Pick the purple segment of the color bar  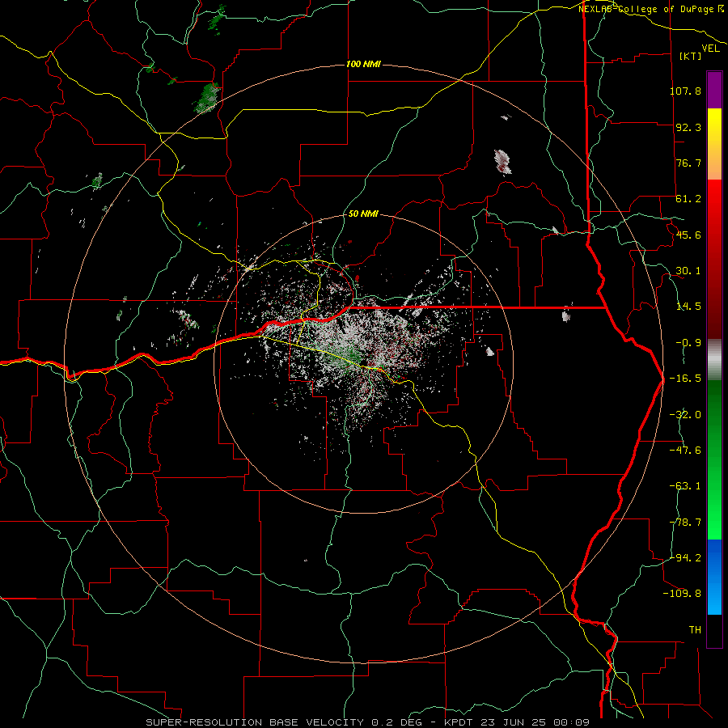coord(714,90)
